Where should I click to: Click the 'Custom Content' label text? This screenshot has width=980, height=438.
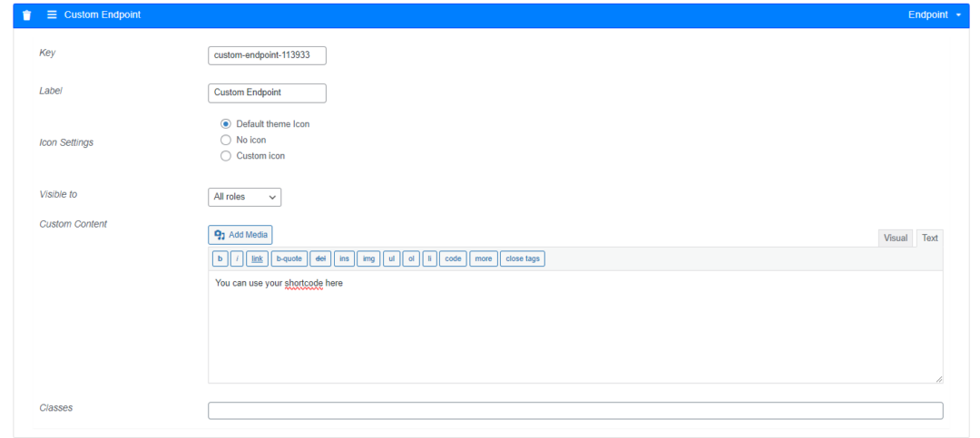click(x=73, y=224)
